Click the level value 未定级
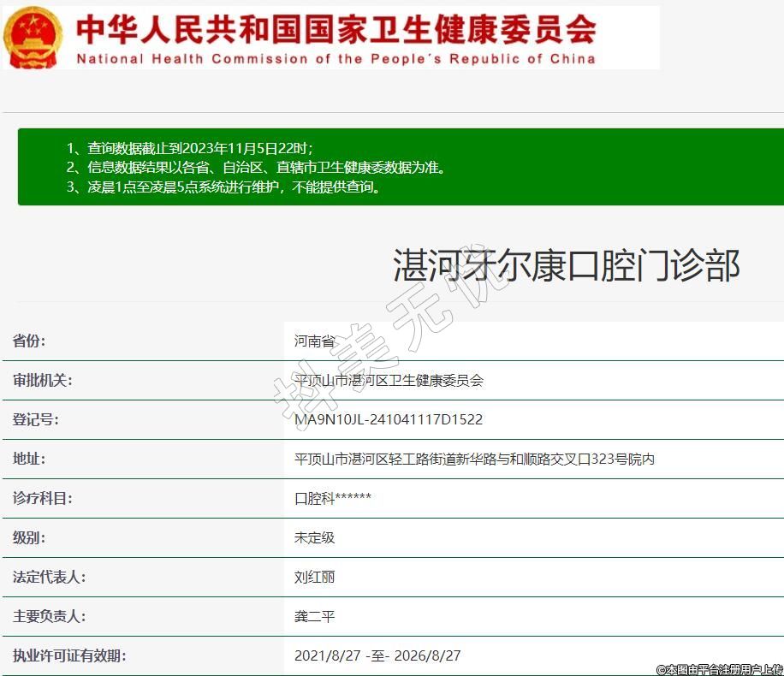The width and height of the screenshot is (784, 676). pos(314,537)
